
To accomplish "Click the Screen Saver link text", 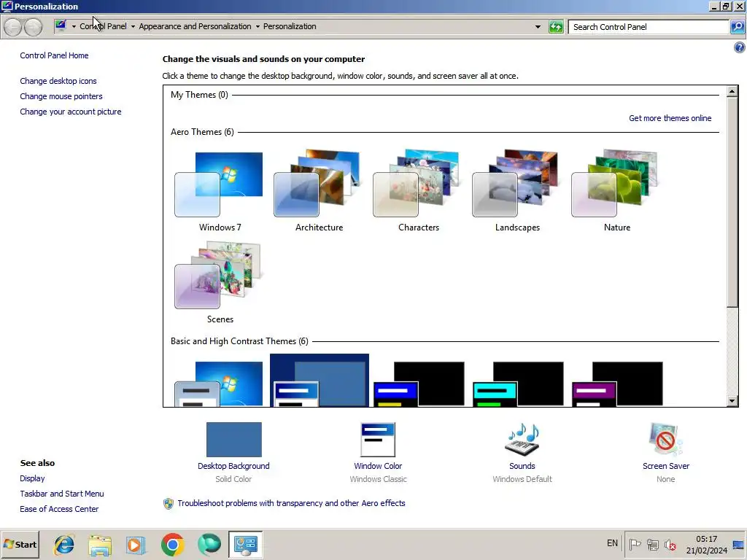I will pyautogui.click(x=665, y=466).
